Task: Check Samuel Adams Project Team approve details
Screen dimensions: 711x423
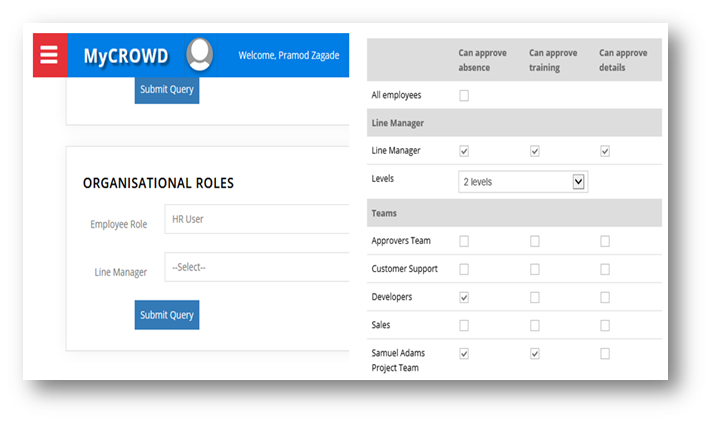Action: pyautogui.click(x=605, y=353)
